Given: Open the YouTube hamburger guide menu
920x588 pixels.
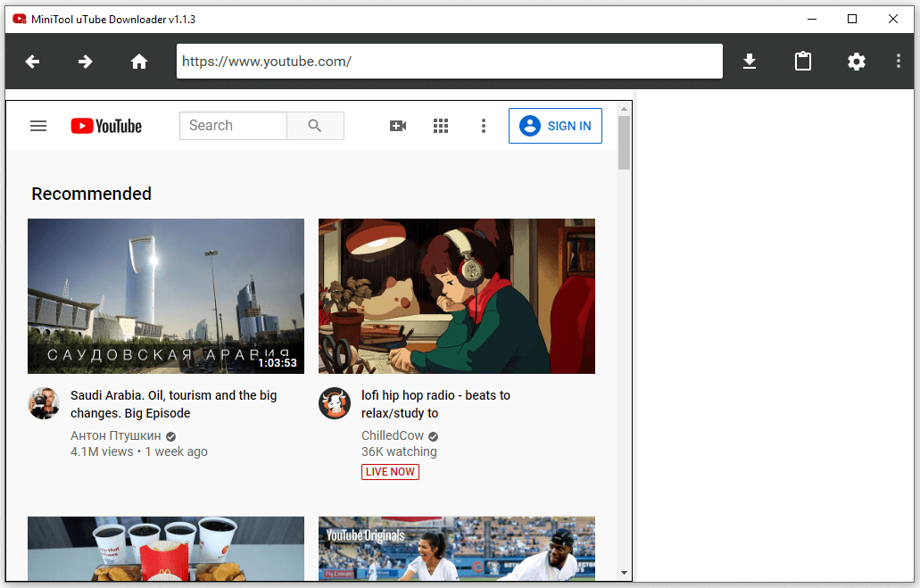Looking at the screenshot, I should pyautogui.click(x=38, y=126).
